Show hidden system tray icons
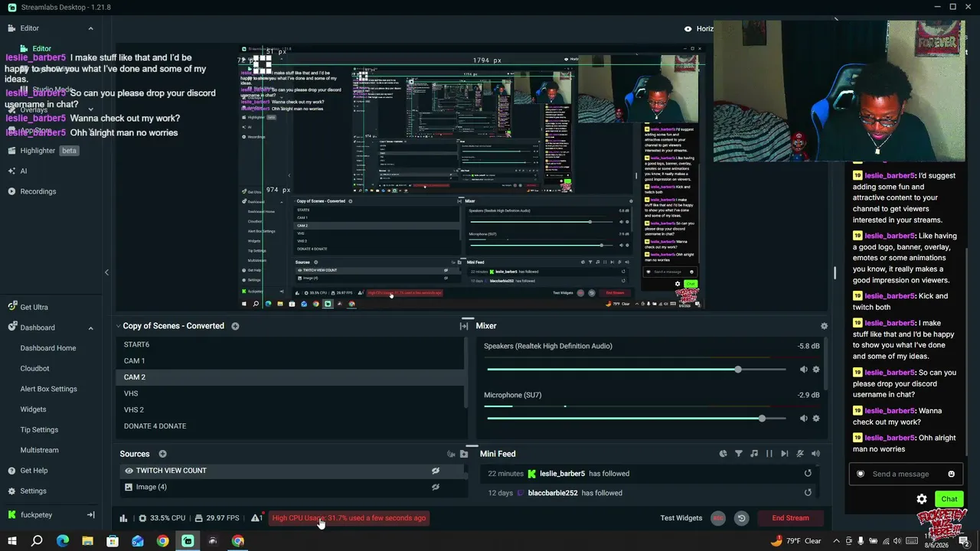 [x=836, y=541]
